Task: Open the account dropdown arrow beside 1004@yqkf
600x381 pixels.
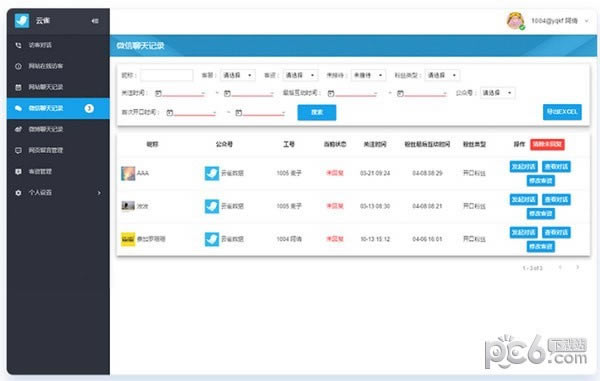Action: 586,21
